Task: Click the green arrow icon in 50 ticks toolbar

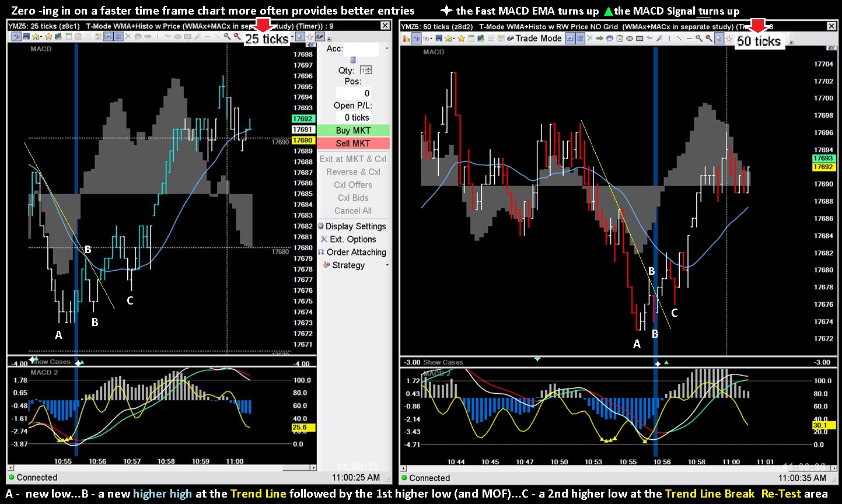Action: pos(600,38)
